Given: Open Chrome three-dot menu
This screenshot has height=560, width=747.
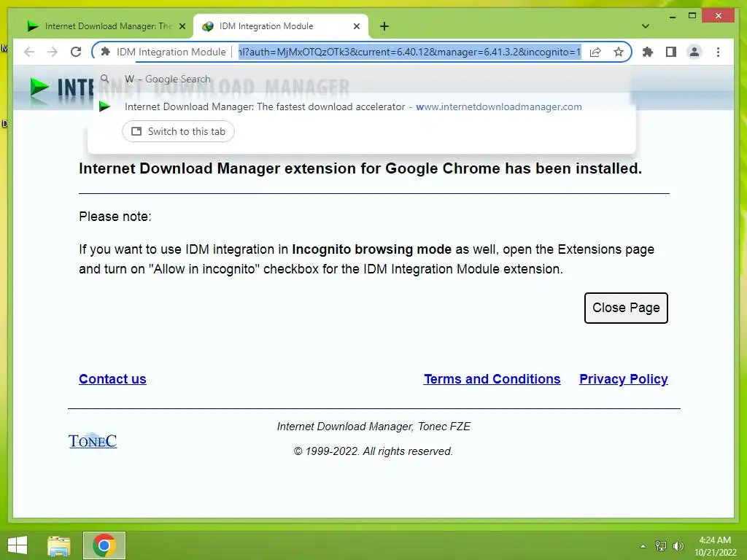Looking at the screenshot, I should pyautogui.click(x=718, y=52).
